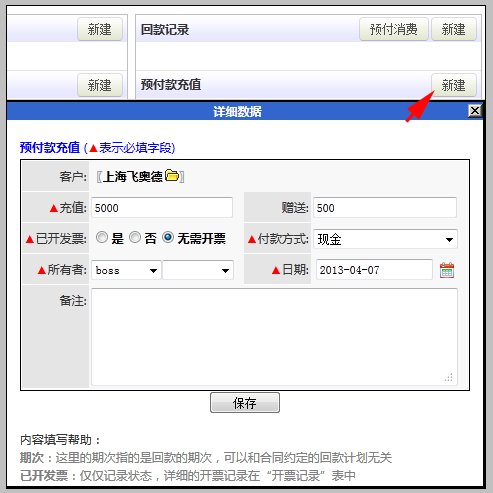Click the upper-left 新建 button
This screenshot has width=493, height=493.
tap(100, 29)
